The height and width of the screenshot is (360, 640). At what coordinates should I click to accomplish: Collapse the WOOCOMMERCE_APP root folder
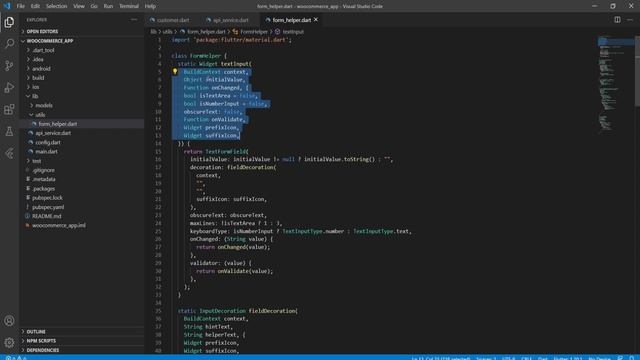tap(82, 41)
